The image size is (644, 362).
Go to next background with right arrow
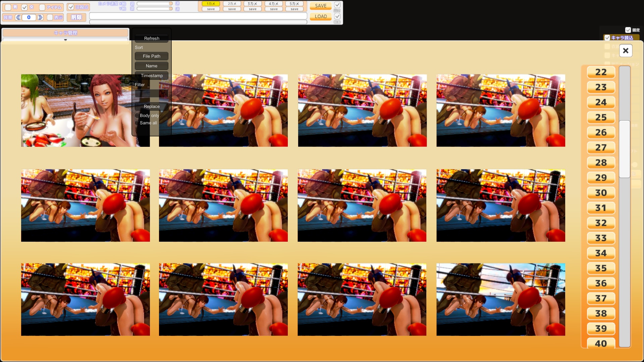pos(40,17)
